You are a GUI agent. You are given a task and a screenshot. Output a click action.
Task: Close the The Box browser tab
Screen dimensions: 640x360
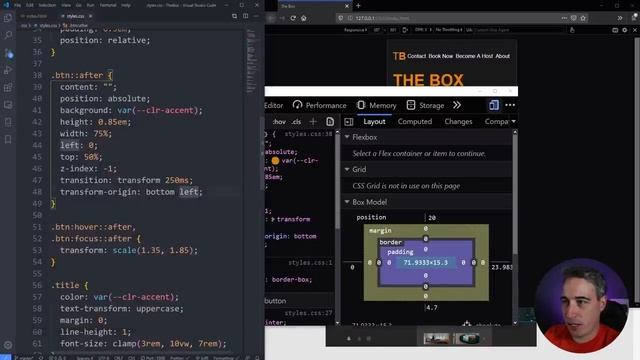pos(347,6)
